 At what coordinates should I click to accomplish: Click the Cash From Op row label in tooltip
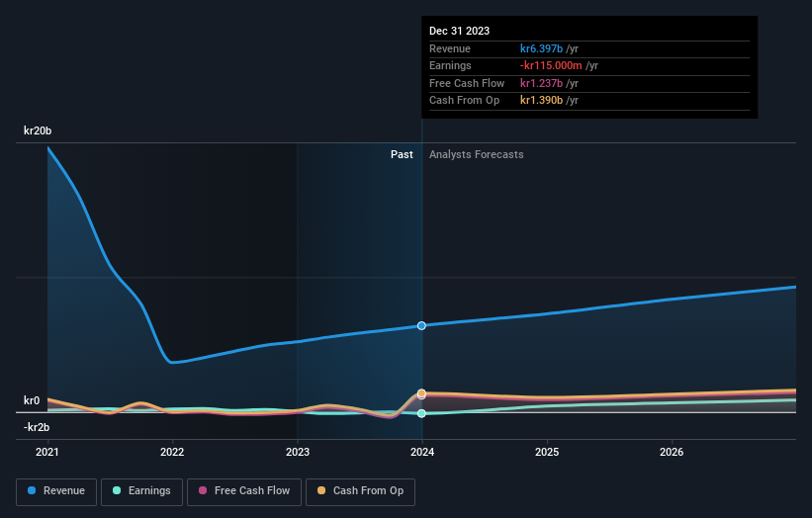tap(464, 101)
